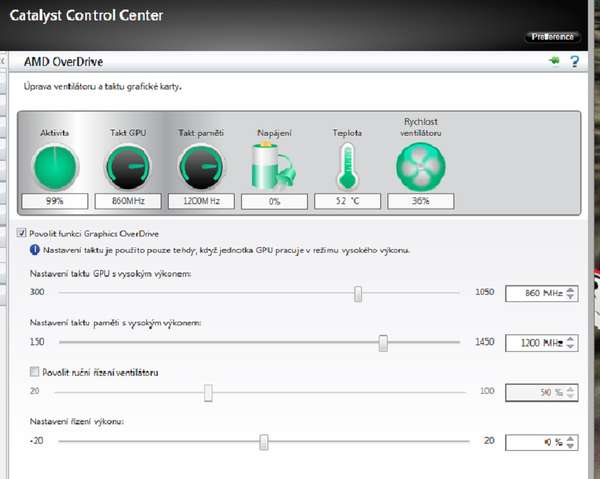Decrease power control with down arrow
The width and height of the screenshot is (600, 479).
pyautogui.click(x=571, y=446)
